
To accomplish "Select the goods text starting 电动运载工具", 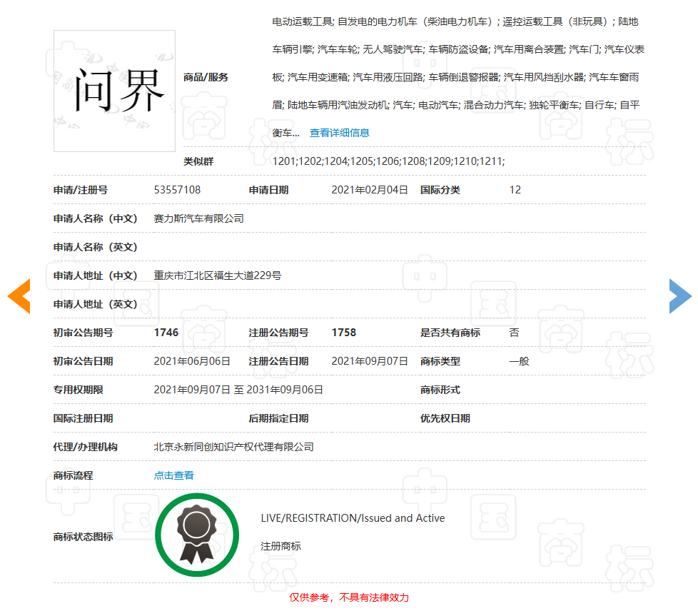I will [x=458, y=77].
